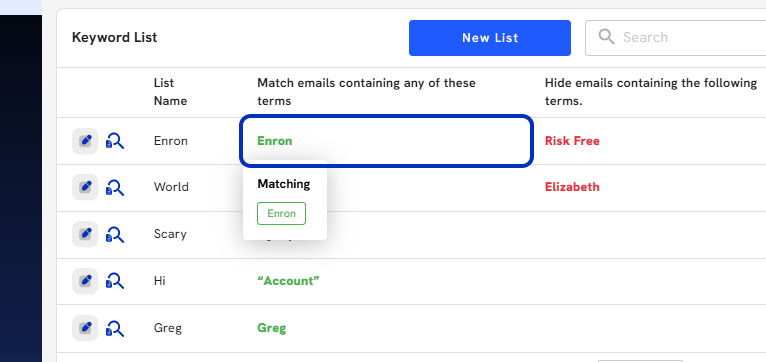Open the search icon for the Scary list
Image resolution: width=766 pixels, height=362 pixels.
coord(115,234)
